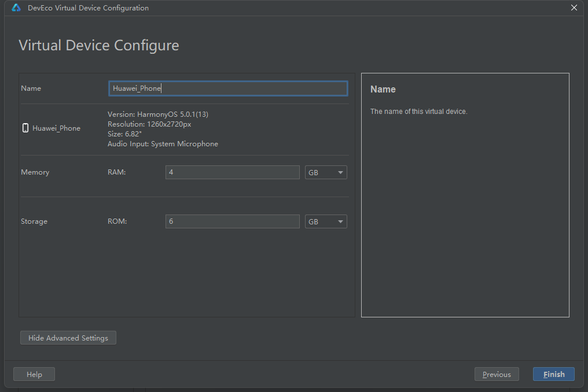Click the ROM value input field

pos(233,221)
